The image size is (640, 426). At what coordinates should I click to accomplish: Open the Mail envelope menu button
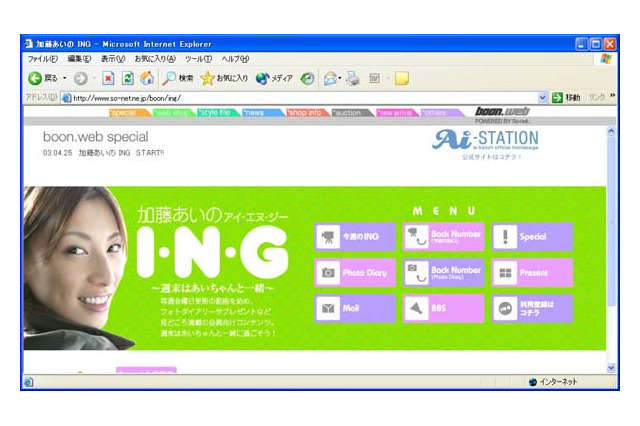coord(354,308)
